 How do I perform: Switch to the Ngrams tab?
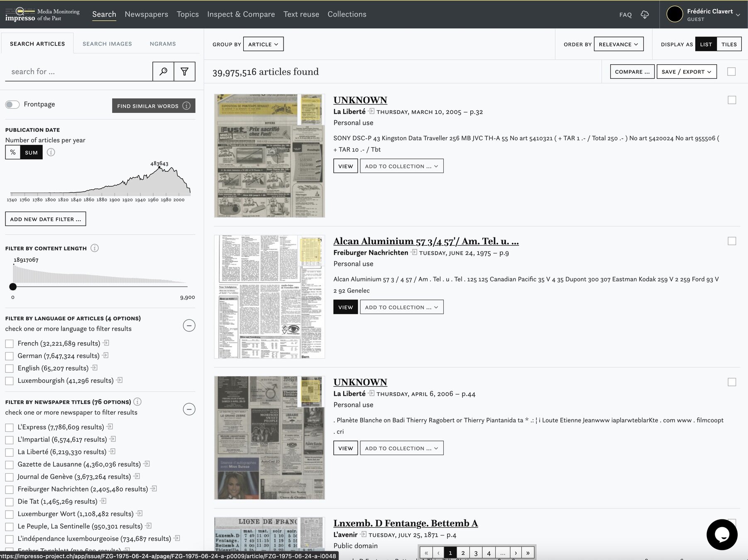click(x=163, y=44)
